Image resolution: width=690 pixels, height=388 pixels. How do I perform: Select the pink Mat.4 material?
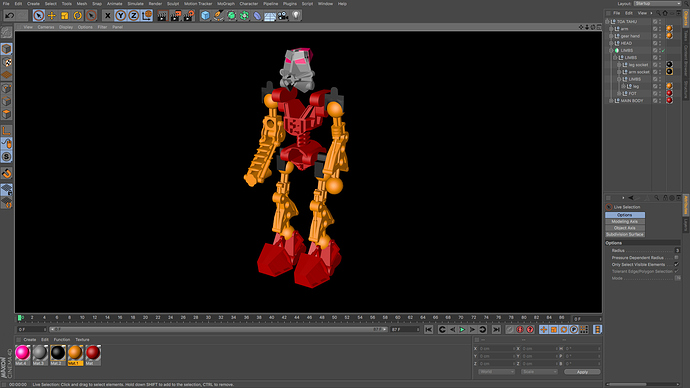click(x=22, y=355)
